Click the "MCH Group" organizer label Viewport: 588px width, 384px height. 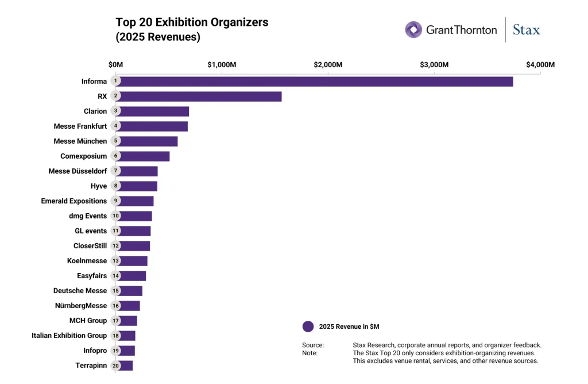tap(88, 321)
